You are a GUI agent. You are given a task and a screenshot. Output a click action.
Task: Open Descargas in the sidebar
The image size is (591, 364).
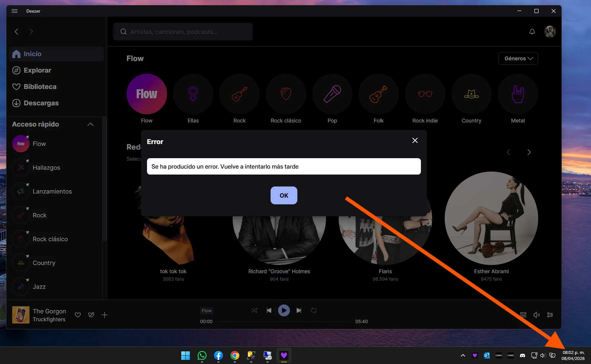[x=57, y=103]
